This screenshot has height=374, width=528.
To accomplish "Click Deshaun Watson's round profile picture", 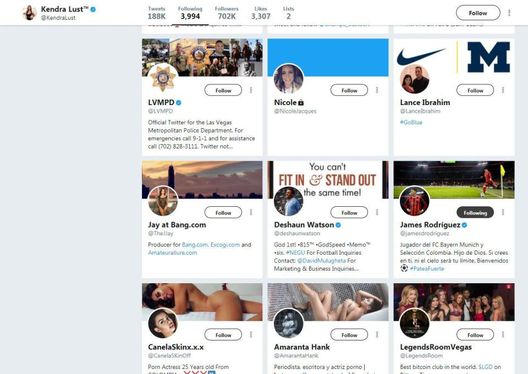I will click(x=289, y=201).
